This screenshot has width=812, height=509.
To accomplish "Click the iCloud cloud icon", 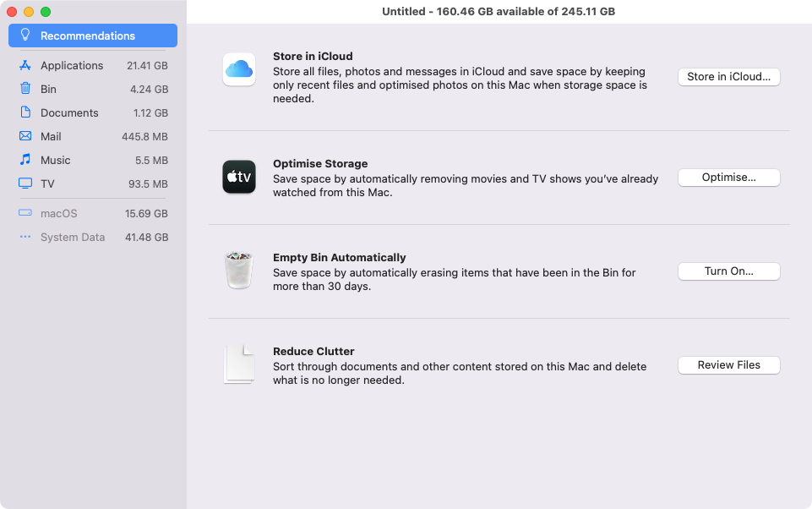I will 239,69.
